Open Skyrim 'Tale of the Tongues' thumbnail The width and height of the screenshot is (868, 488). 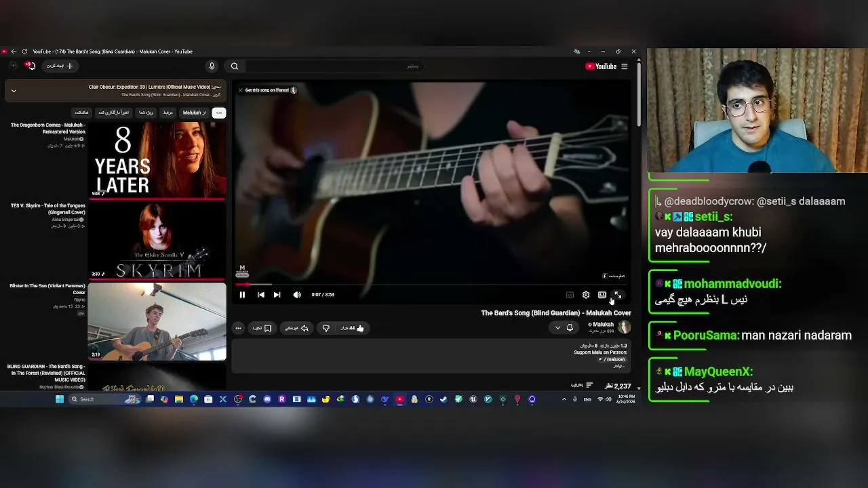tap(157, 241)
